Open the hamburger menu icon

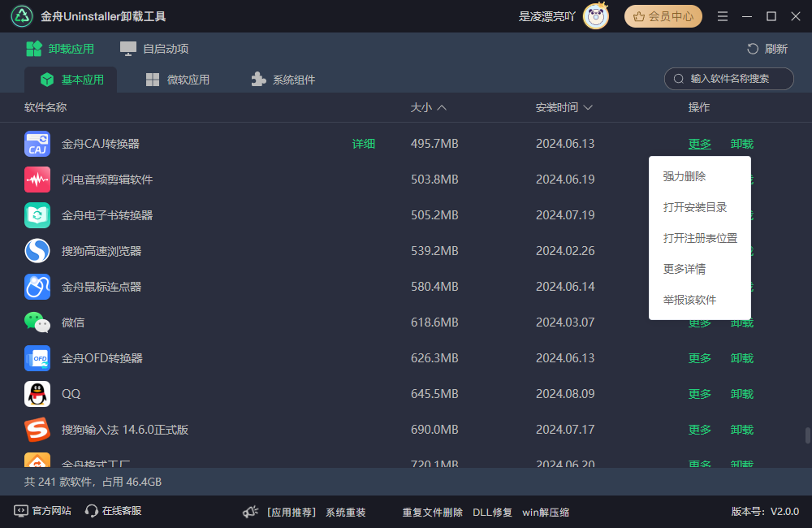pos(723,16)
